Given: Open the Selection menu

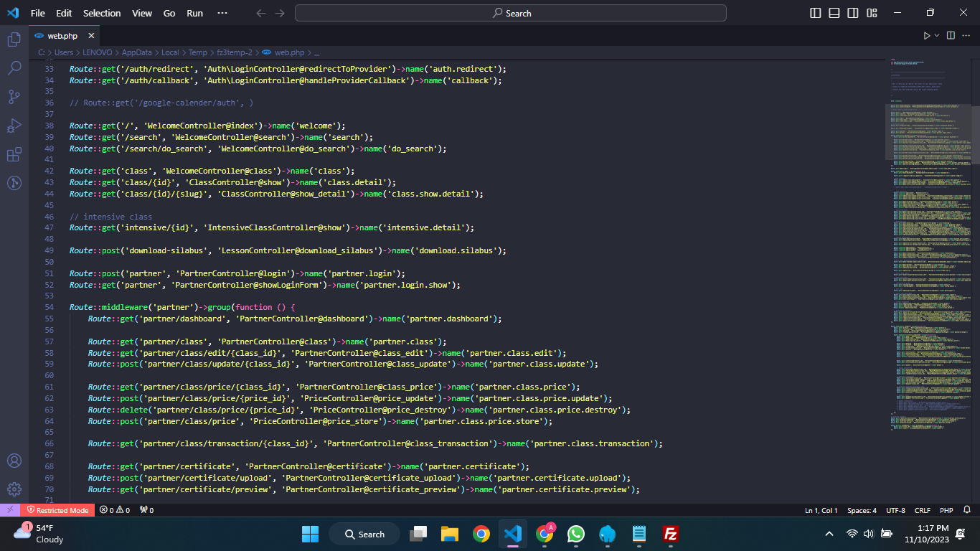Looking at the screenshot, I should click(102, 13).
